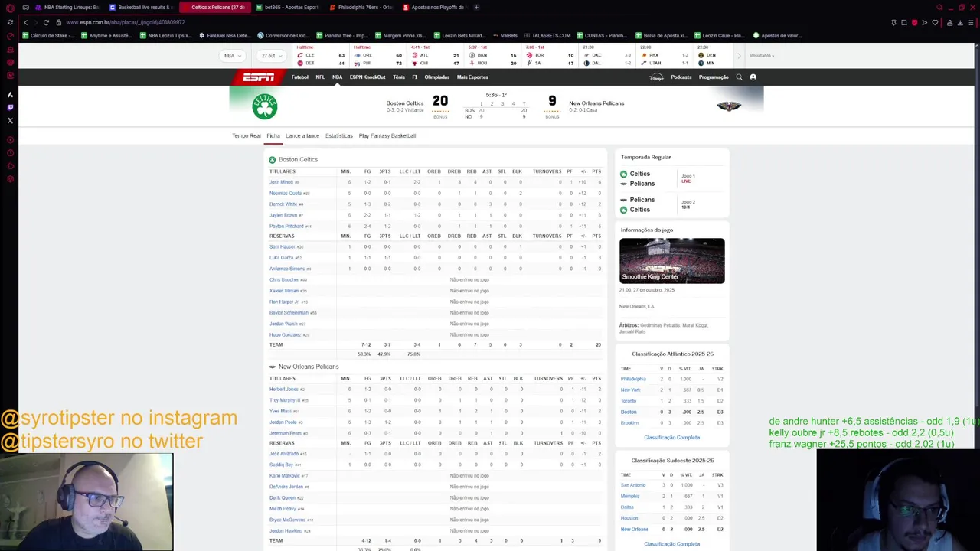Viewport: 980px width, 551px height.
Task: Open the Estatísticas tab
Action: click(339, 136)
